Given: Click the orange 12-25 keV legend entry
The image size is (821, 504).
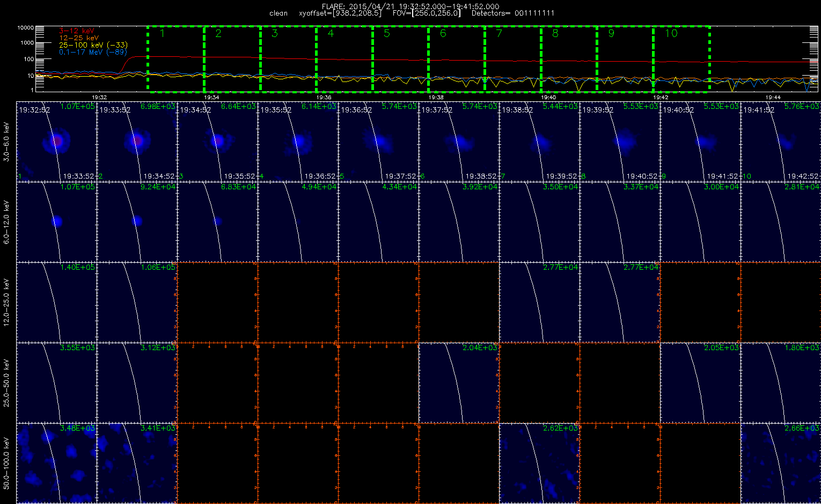Looking at the screenshot, I should (x=79, y=38).
